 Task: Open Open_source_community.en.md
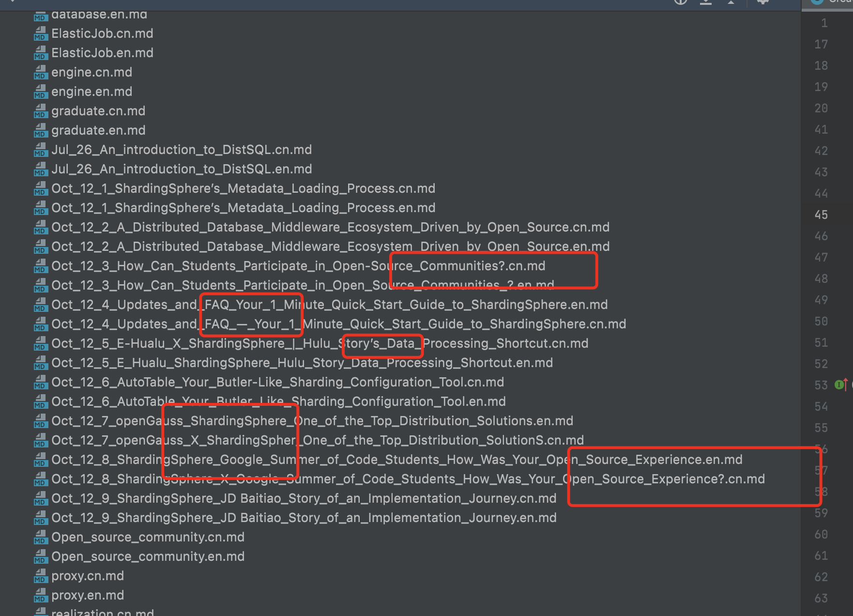click(148, 556)
